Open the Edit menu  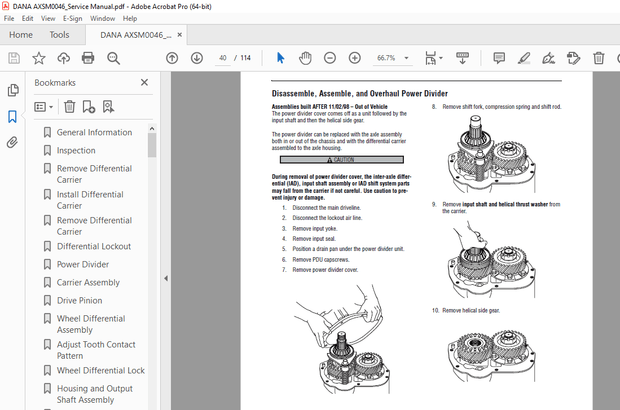pyautogui.click(x=27, y=19)
